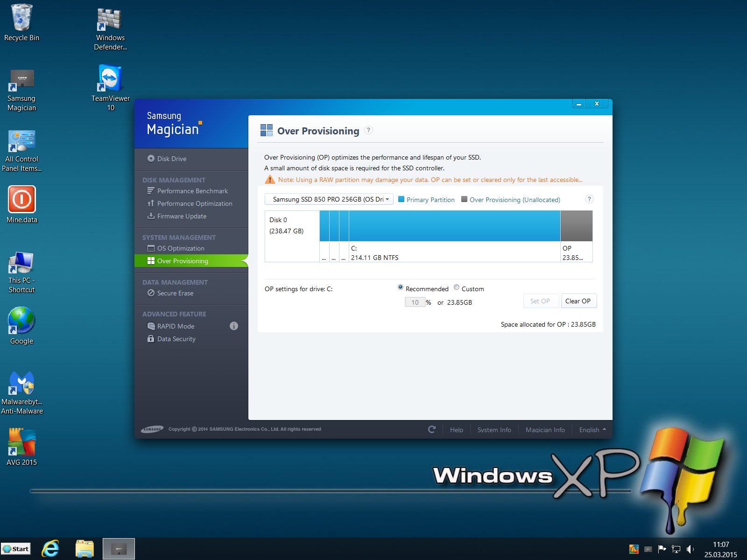
Task: Click 'Space allocated for OP : 23.85GB' text
Action: point(548,324)
